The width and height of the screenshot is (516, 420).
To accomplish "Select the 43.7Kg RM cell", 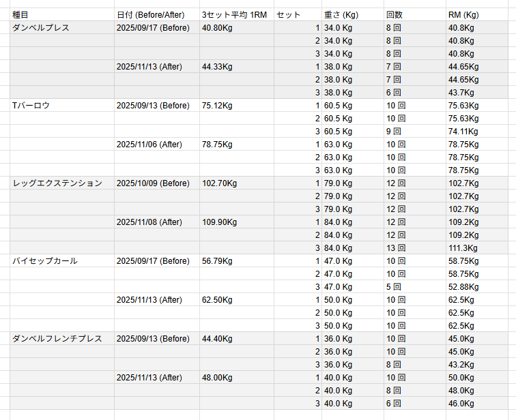I will click(x=477, y=93).
